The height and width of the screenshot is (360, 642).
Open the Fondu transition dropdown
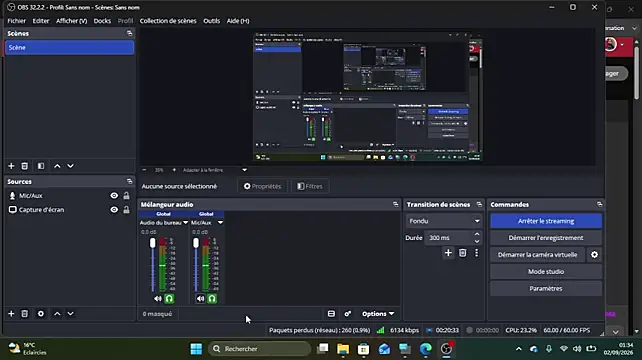pyautogui.click(x=444, y=221)
